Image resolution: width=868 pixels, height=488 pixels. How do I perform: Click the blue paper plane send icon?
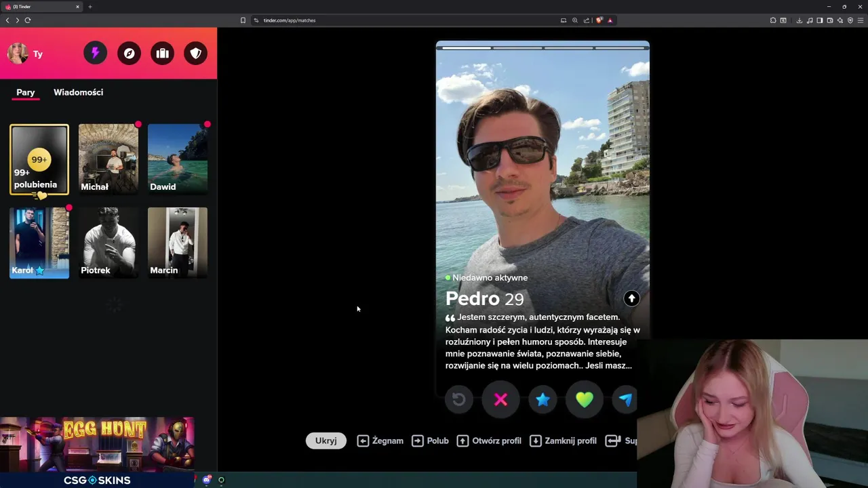point(625,400)
